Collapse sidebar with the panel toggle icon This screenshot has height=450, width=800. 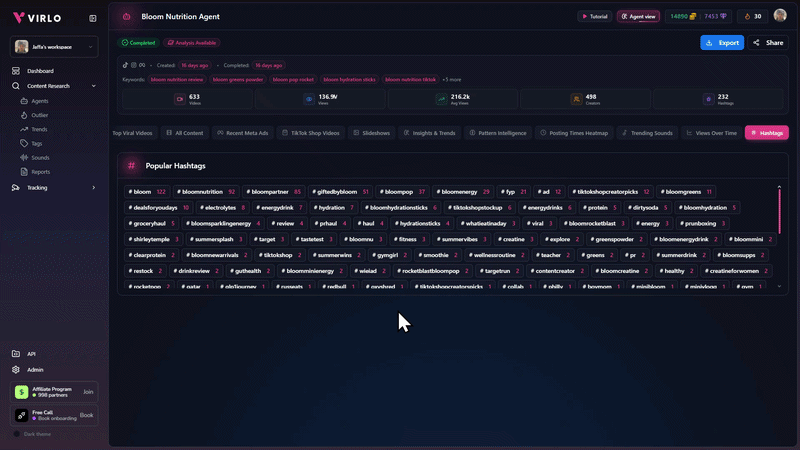pos(93,18)
